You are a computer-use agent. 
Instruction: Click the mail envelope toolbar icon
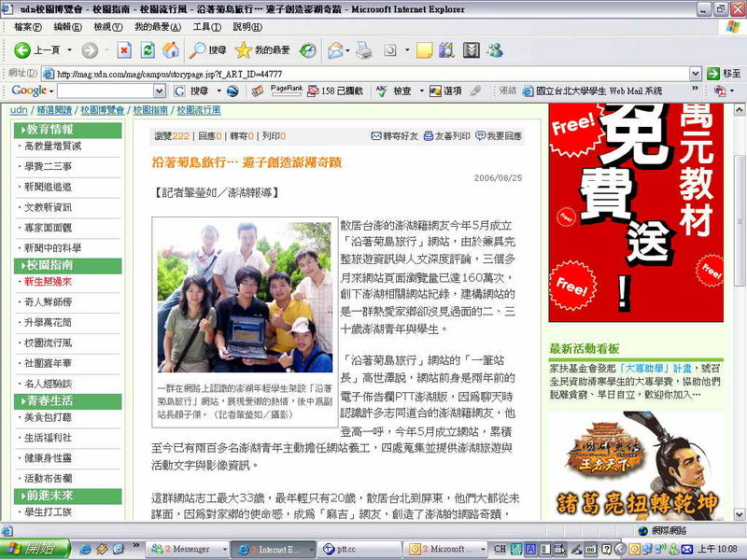tap(335, 49)
